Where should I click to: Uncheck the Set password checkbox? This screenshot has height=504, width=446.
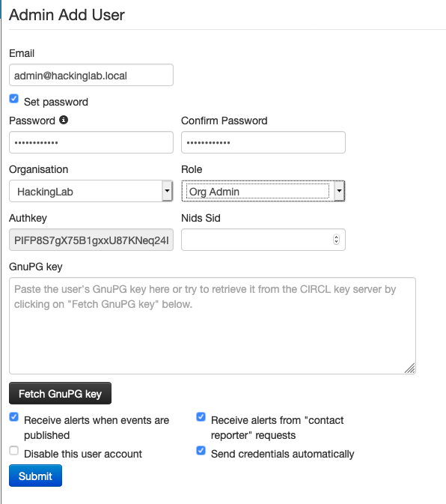coord(13,98)
